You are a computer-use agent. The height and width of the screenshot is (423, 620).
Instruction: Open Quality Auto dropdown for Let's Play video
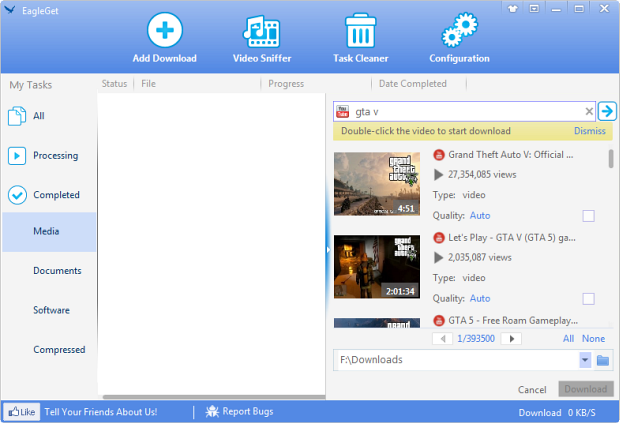(x=480, y=298)
